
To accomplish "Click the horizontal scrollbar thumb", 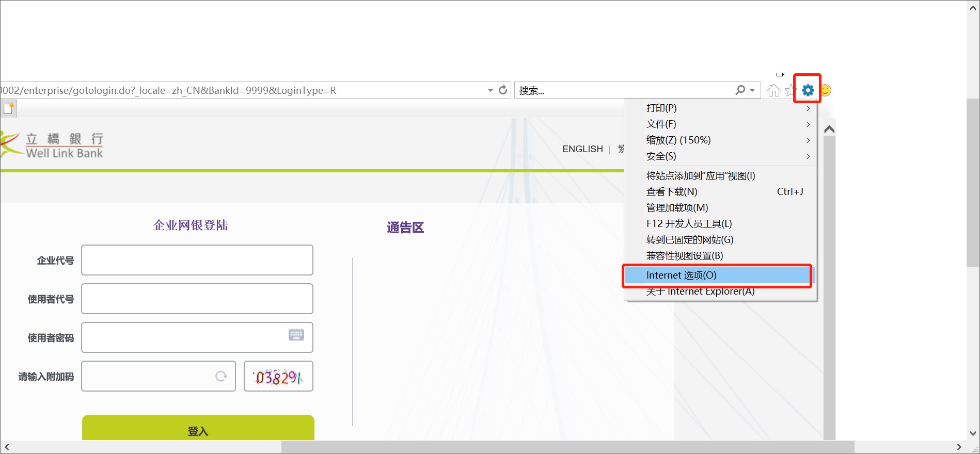I will coord(567,447).
